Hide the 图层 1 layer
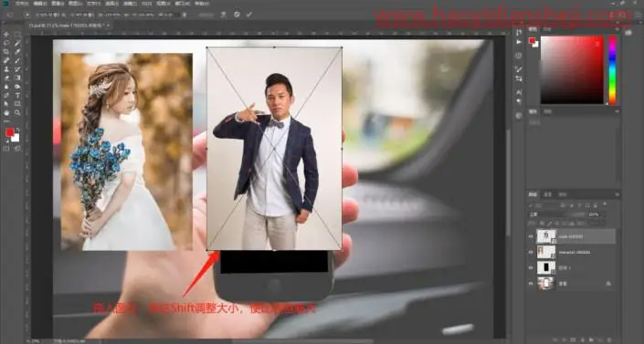 531,267
